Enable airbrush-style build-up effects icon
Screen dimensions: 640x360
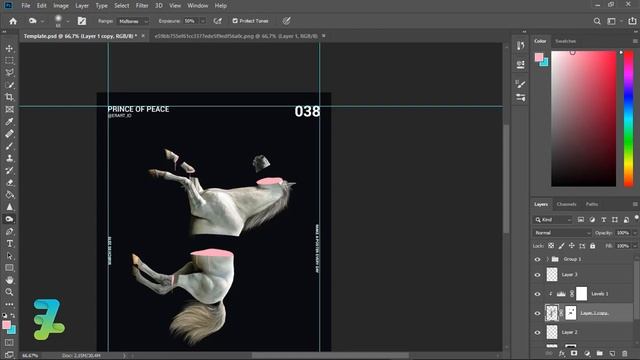[x=218, y=21]
